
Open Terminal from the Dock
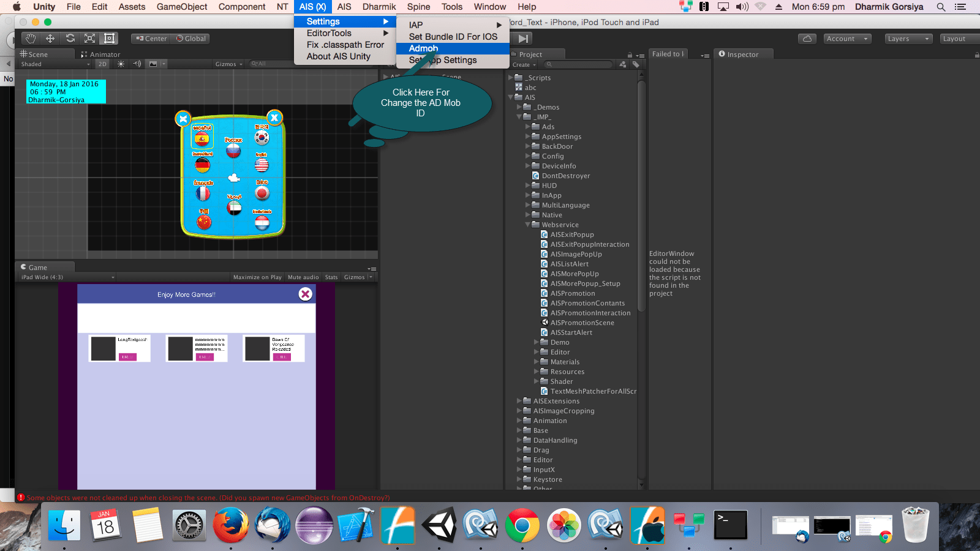tap(731, 525)
